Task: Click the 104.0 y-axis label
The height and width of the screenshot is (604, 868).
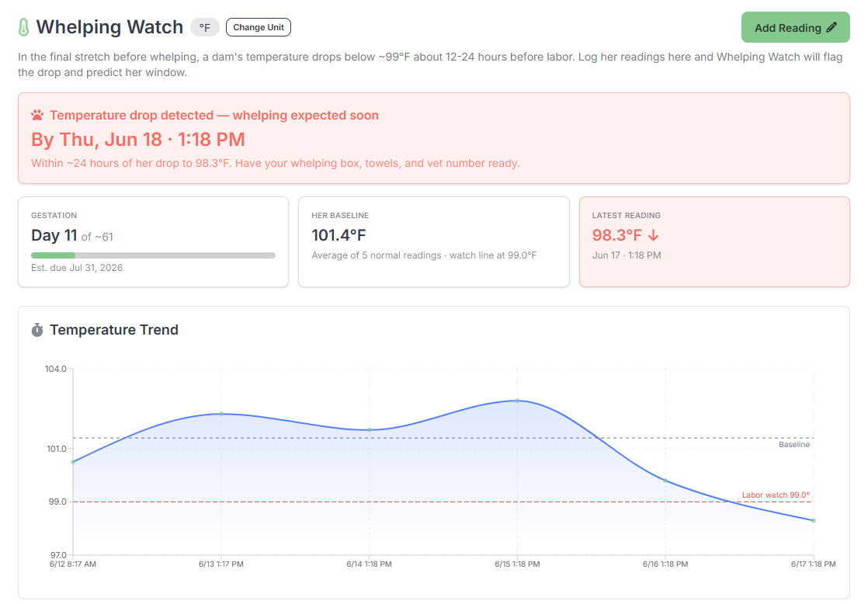Action: [55, 369]
